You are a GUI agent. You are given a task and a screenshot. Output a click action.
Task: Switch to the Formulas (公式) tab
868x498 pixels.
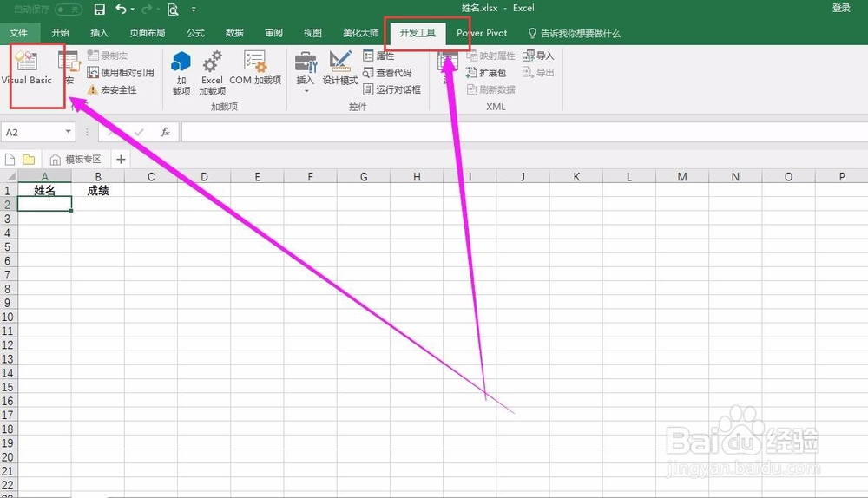195,33
